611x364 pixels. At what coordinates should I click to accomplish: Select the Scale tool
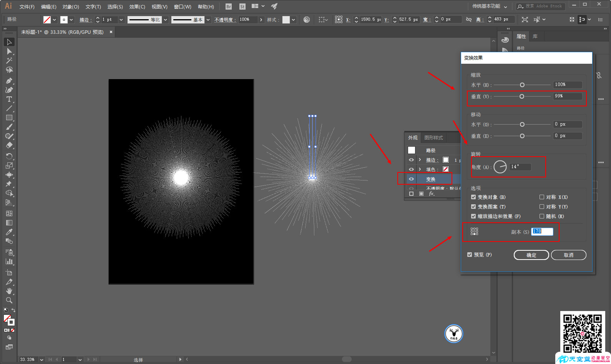point(9,165)
